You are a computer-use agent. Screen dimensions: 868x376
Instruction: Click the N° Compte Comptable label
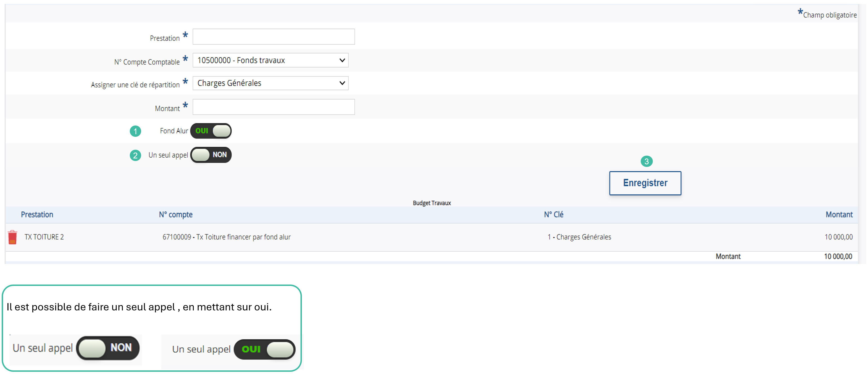point(147,62)
